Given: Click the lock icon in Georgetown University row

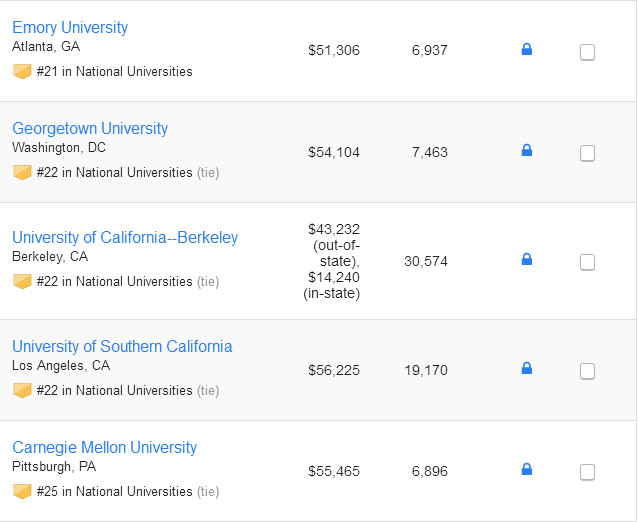Looking at the screenshot, I should click(x=527, y=151).
